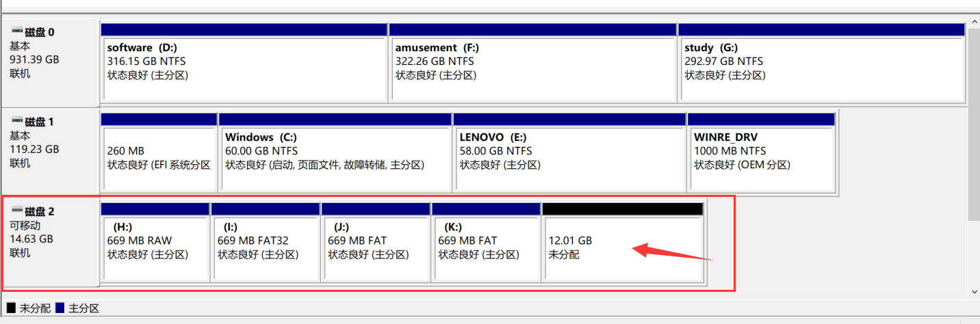
Task: Click the 主分区 legend label
Action: pos(83,308)
